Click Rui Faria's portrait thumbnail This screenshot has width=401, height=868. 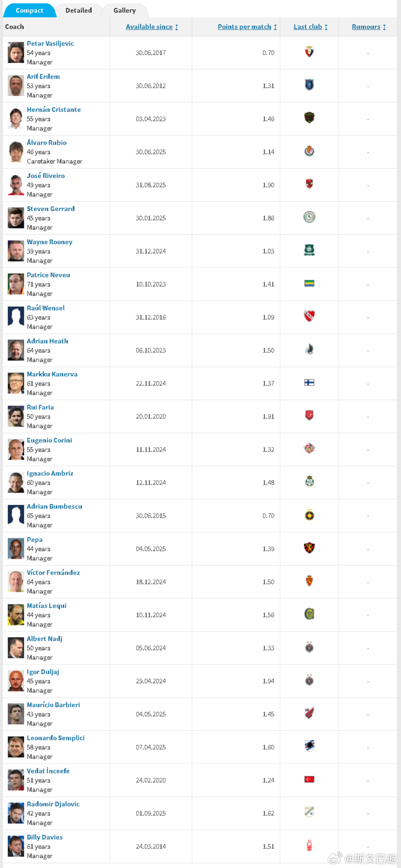(16, 416)
